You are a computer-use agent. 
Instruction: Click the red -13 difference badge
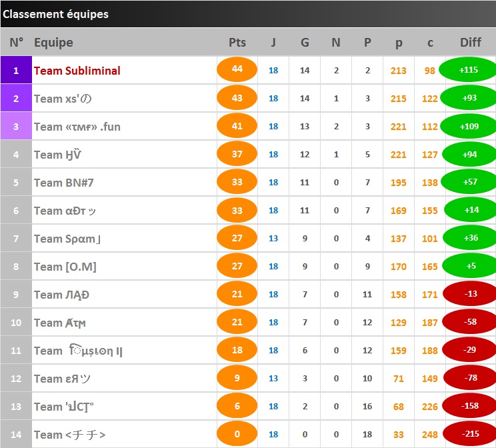coord(470,293)
